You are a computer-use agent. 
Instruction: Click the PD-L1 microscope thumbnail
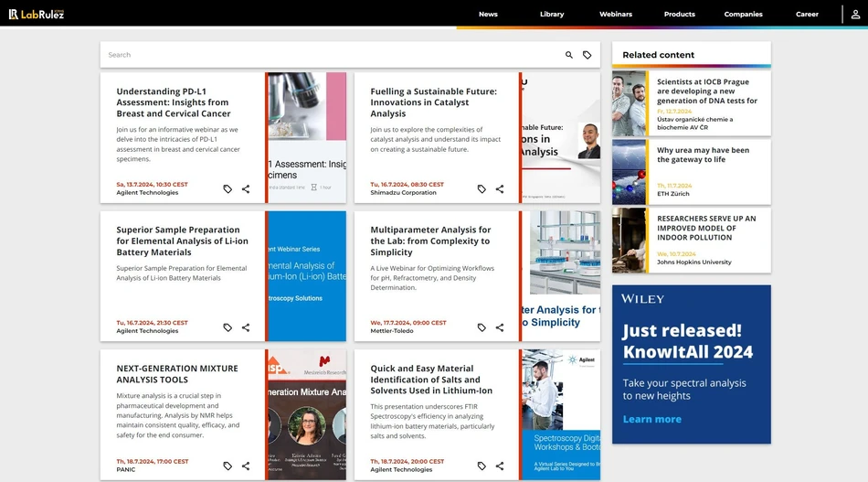pos(307,137)
